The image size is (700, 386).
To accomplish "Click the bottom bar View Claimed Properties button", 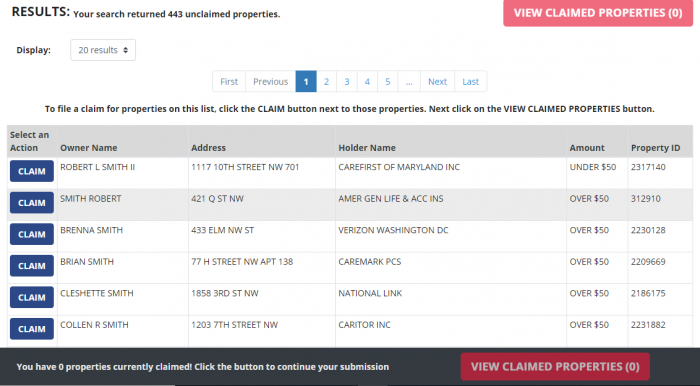I will coord(555,367).
